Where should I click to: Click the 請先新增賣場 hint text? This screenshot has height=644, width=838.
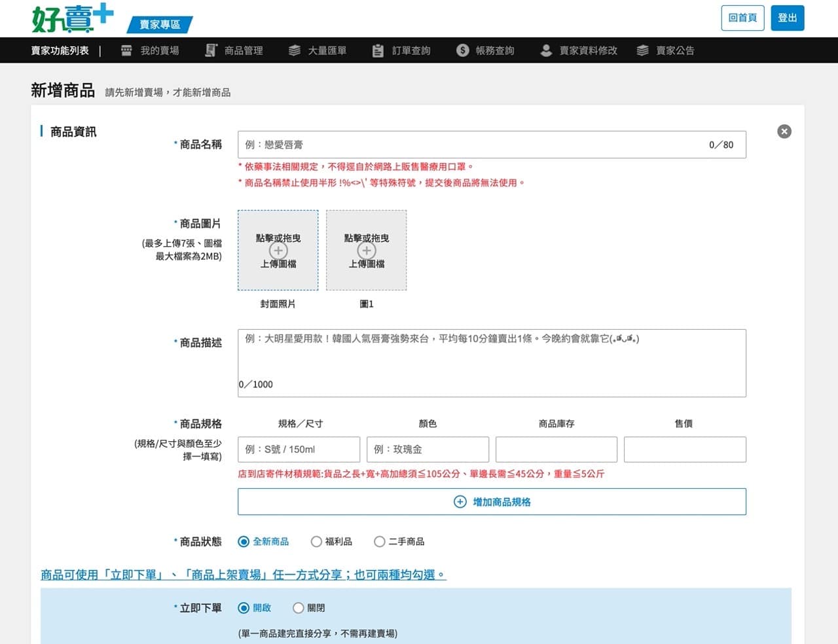click(x=168, y=92)
